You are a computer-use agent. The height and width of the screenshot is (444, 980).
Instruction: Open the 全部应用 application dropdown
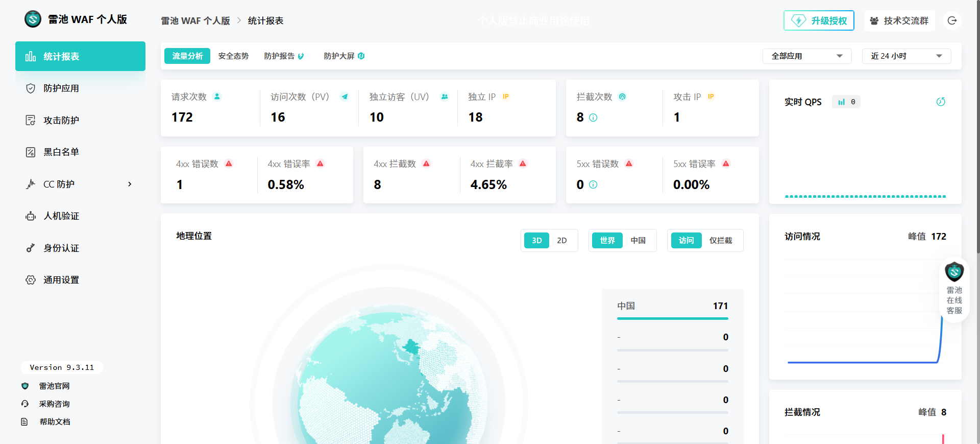(807, 56)
